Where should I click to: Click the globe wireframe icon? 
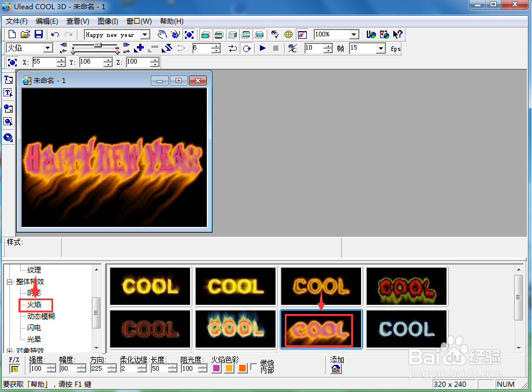pos(288,35)
